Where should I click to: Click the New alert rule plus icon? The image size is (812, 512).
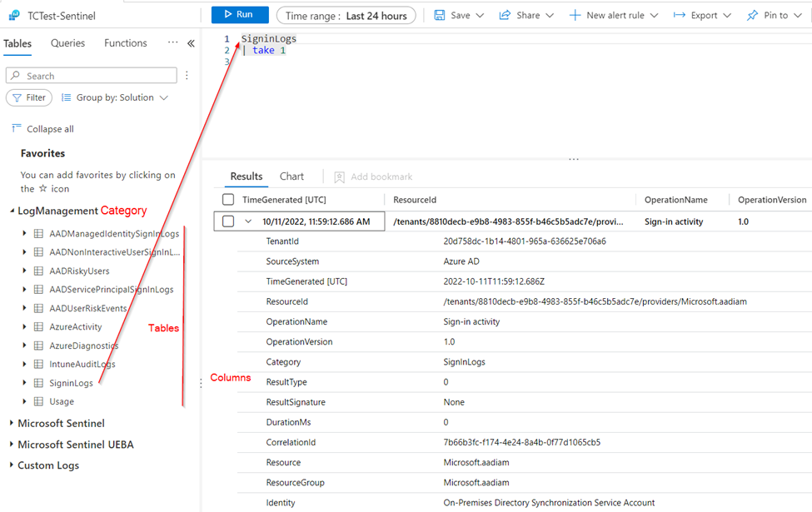(575, 15)
